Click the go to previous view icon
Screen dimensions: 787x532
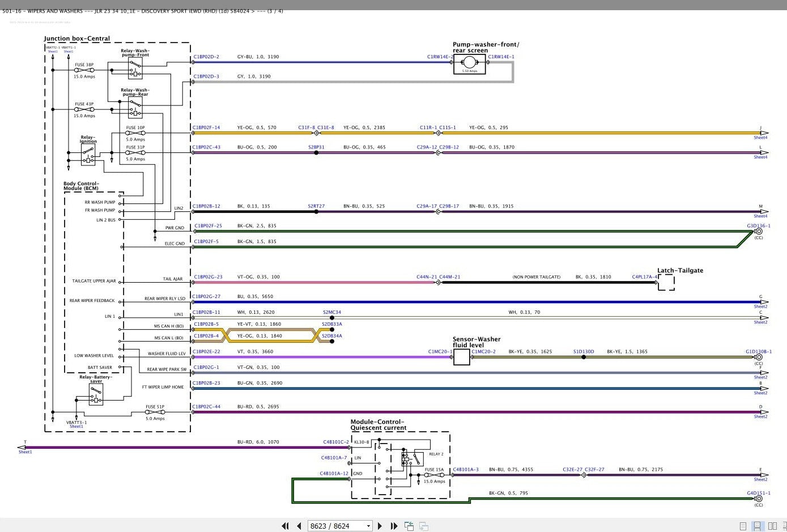[409, 526]
